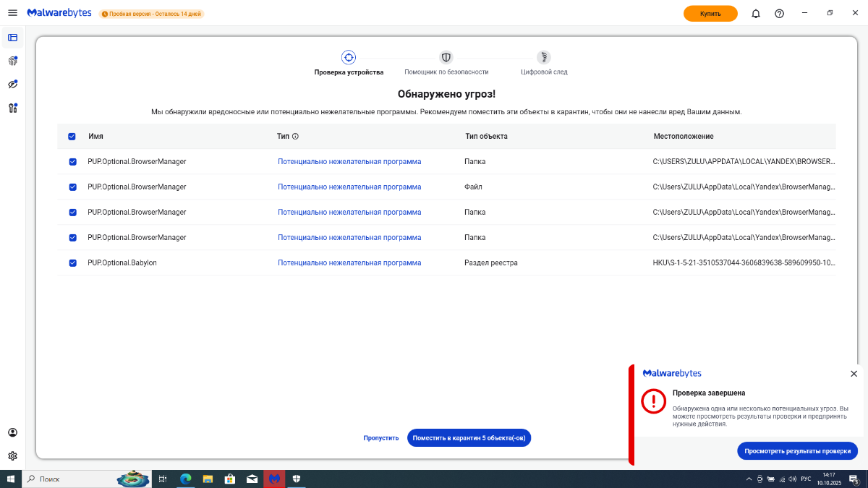The width and height of the screenshot is (868, 488).
Task: Open the help question mark icon
Action: click(x=779, y=13)
